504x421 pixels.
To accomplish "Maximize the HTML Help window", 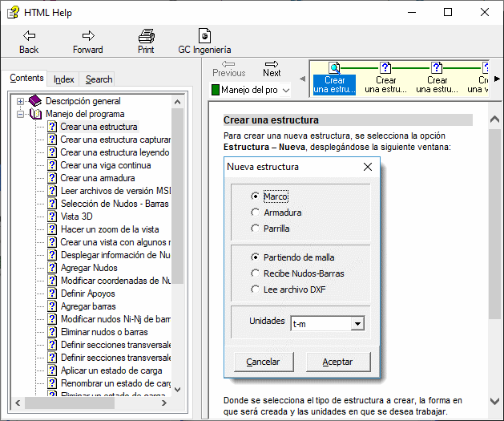I will tap(448, 13).
